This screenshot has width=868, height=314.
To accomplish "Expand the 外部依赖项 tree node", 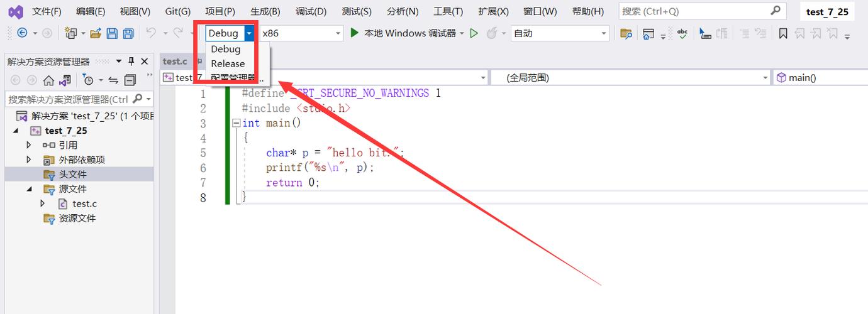I will pos(29,160).
